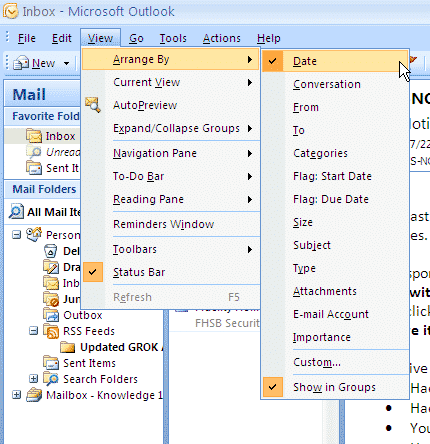Collapse the RSS Feeds tree node
The height and width of the screenshot is (444, 430).
pos(33,331)
